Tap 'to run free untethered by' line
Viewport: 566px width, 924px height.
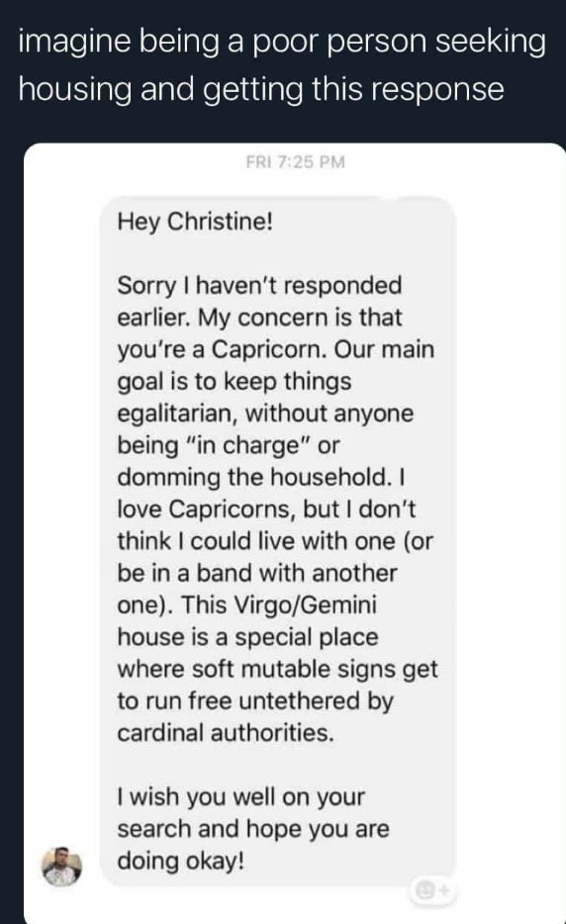(x=254, y=701)
